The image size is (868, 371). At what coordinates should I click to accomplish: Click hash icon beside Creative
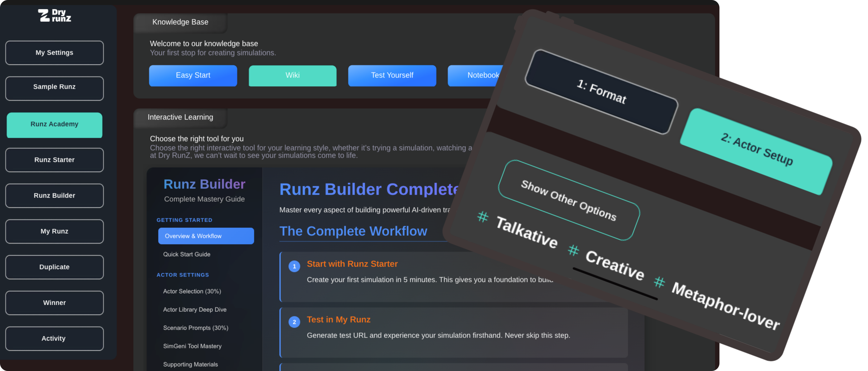(573, 250)
